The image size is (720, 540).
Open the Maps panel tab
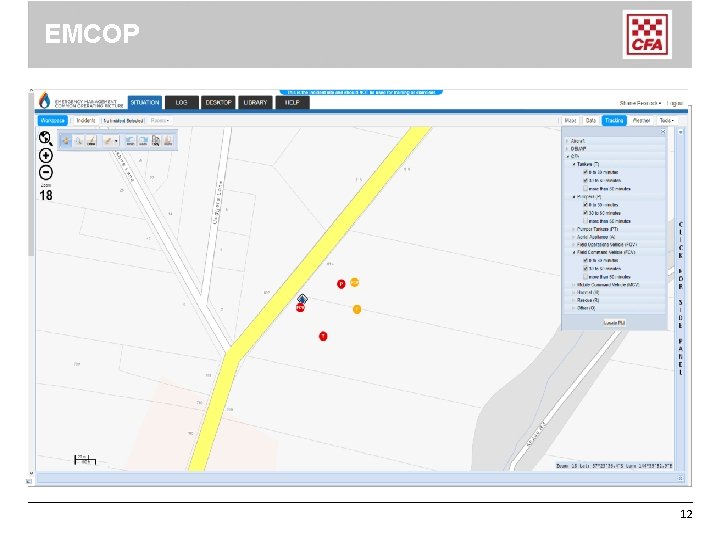570,120
